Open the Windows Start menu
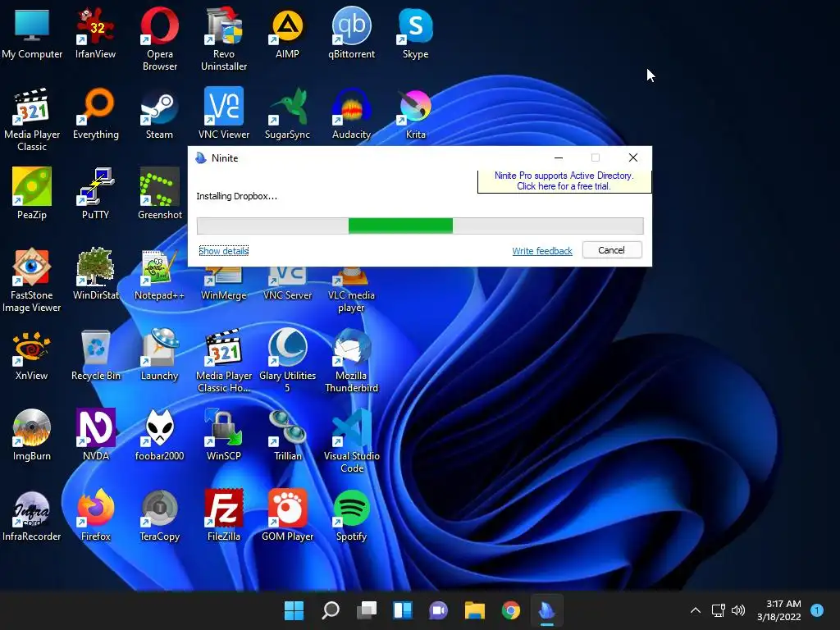 [x=294, y=610]
